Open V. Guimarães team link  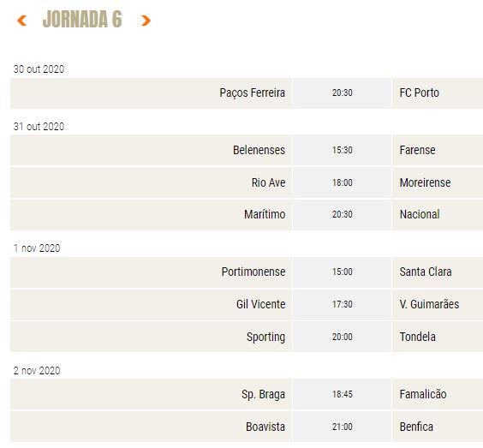tap(429, 304)
